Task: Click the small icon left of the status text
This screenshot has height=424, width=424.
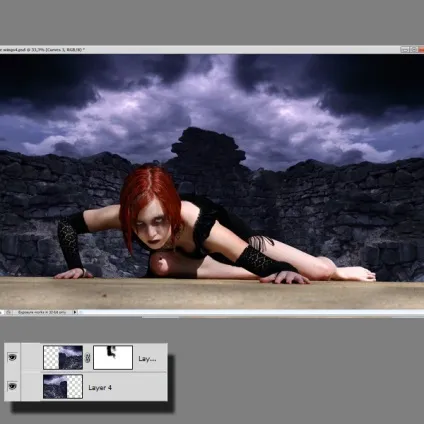Action: tap(9, 312)
